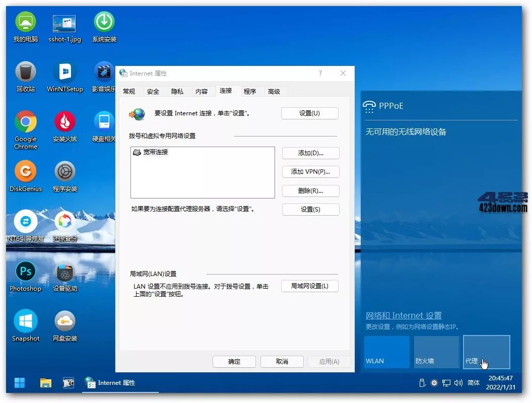
Task: Click the volume icon in the system tray
Action: coord(458,383)
